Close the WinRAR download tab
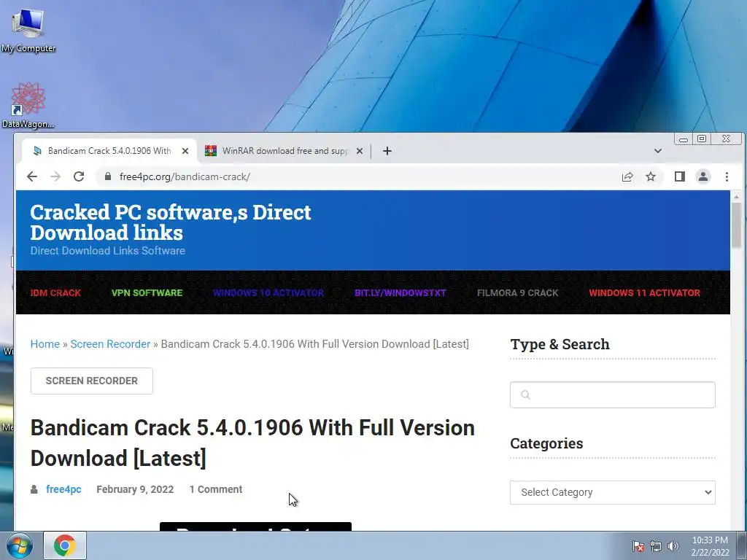 360,151
